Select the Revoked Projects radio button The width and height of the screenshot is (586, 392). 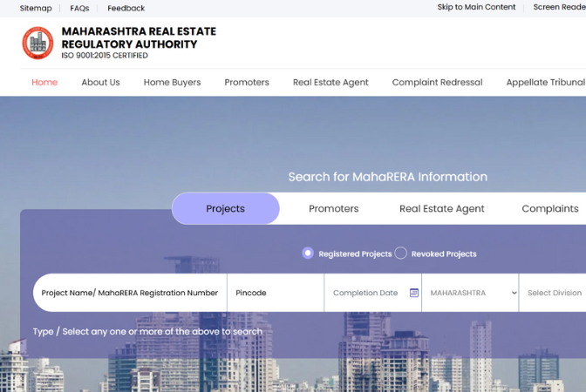(x=401, y=253)
